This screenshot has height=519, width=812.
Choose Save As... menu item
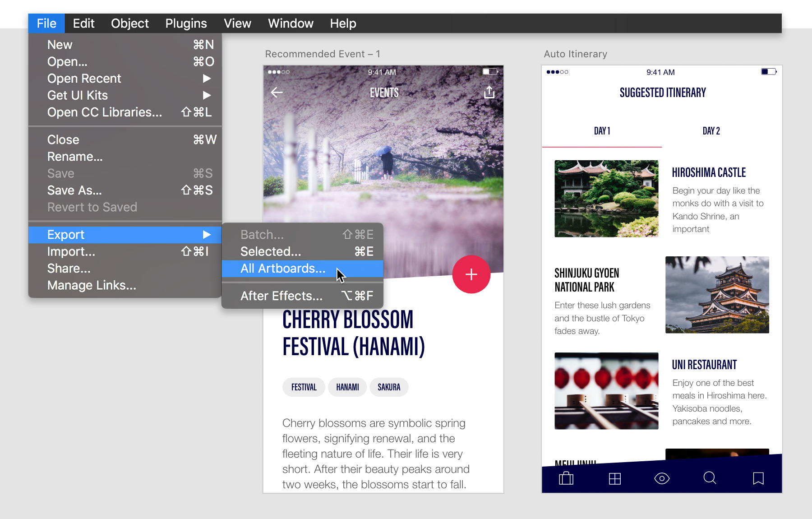(x=125, y=190)
